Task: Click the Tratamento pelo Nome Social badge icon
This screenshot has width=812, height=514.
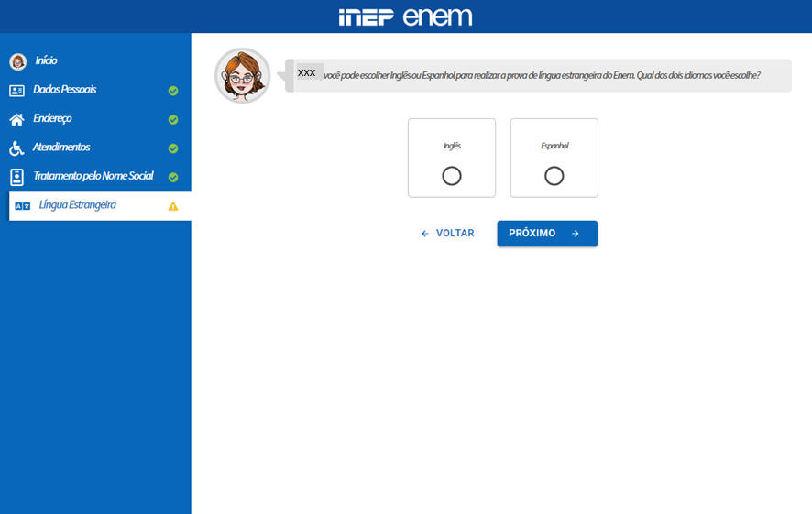Action: click(x=16, y=177)
